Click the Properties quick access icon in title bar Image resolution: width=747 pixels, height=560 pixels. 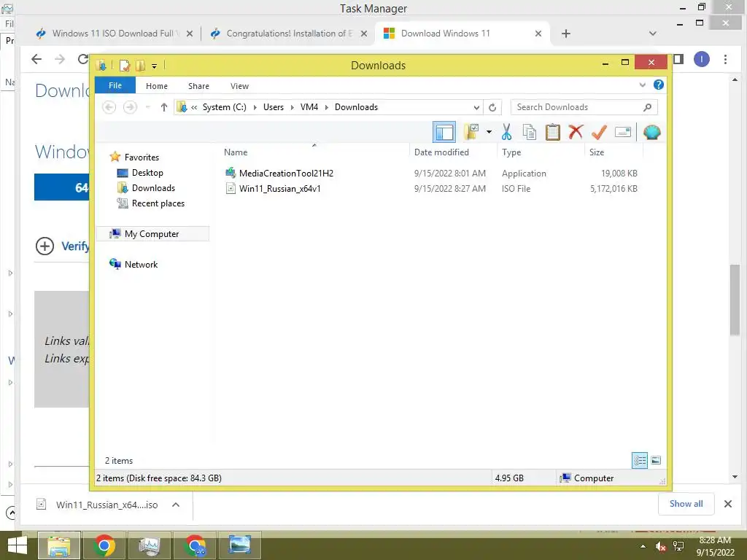(x=124, y=65)
